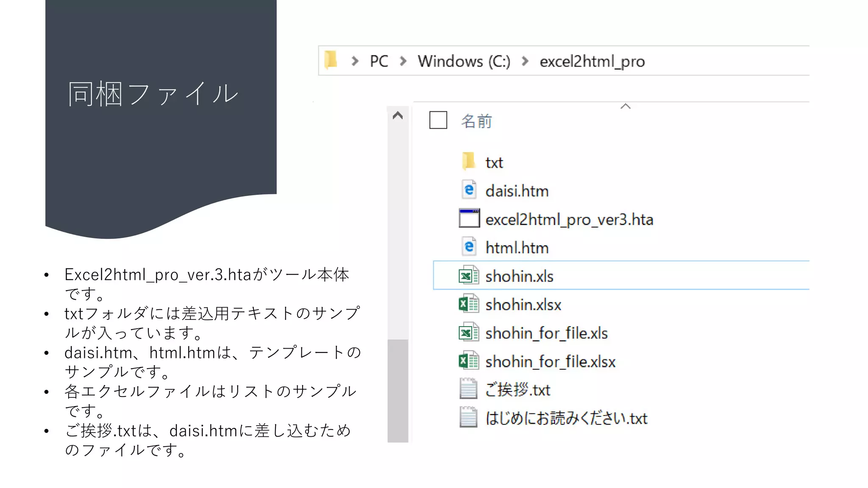Go to PC breadcrumb segment
This screenshot has width=868, height=488.
379,61
